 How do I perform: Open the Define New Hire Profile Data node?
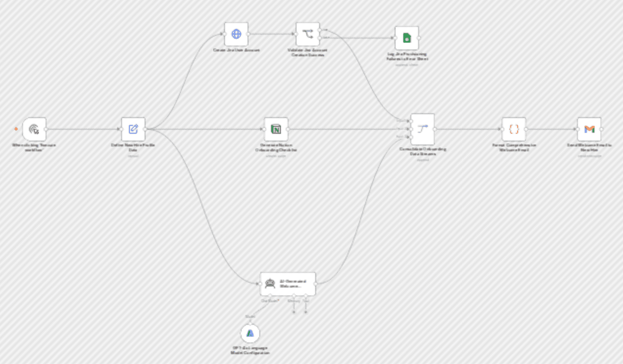pos(133,129)
